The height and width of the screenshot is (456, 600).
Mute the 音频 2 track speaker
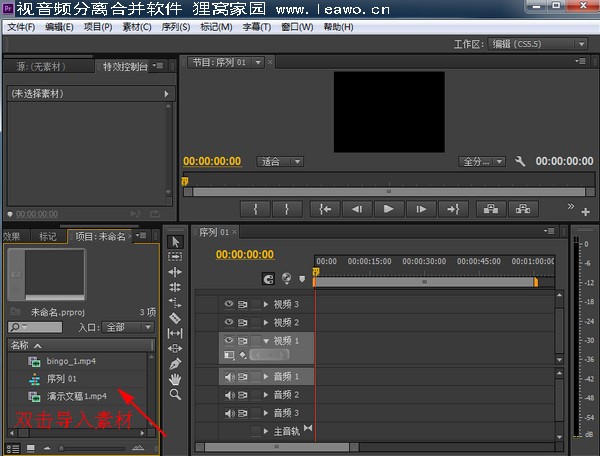tap(228, 395)
